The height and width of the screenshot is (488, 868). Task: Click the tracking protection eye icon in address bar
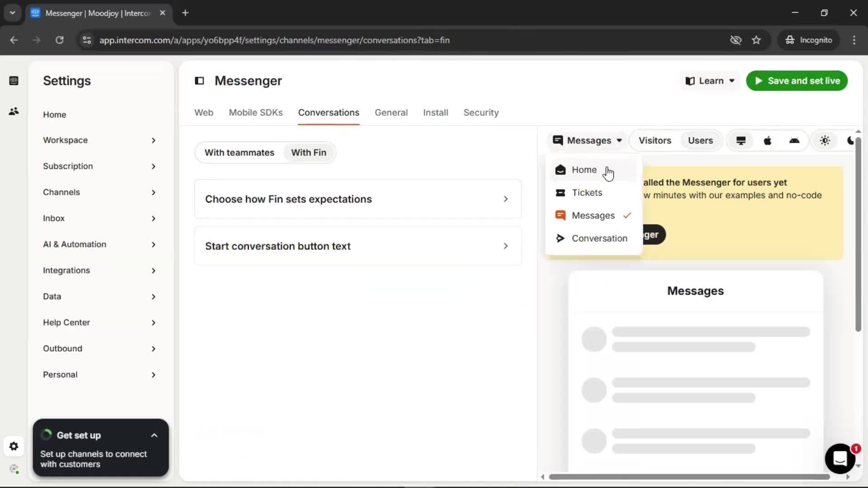736,40
